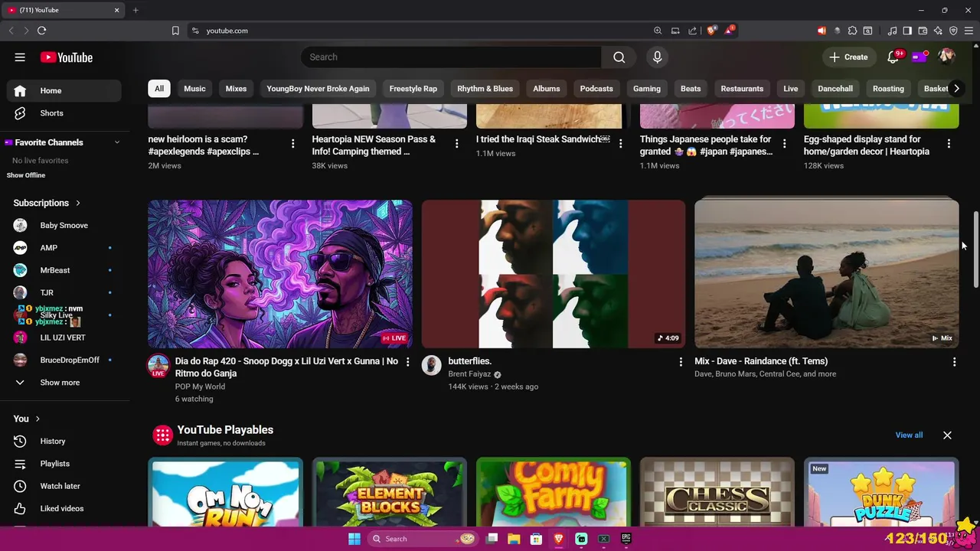This screenshot has height=551, width=980.
Task: Open Microsoft Store from the taskbar
Action: (x=536, y=539)
